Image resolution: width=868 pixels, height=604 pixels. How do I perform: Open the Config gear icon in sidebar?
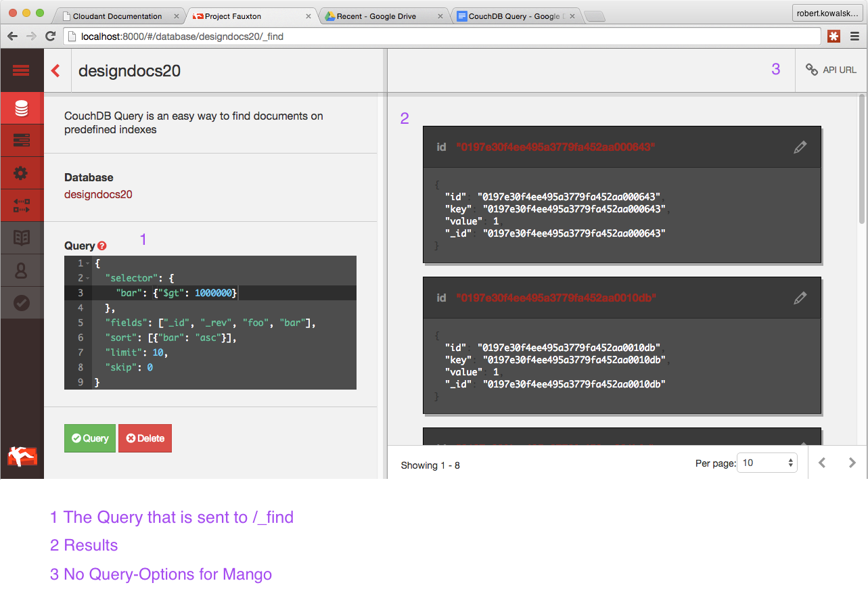pos(22,173)
